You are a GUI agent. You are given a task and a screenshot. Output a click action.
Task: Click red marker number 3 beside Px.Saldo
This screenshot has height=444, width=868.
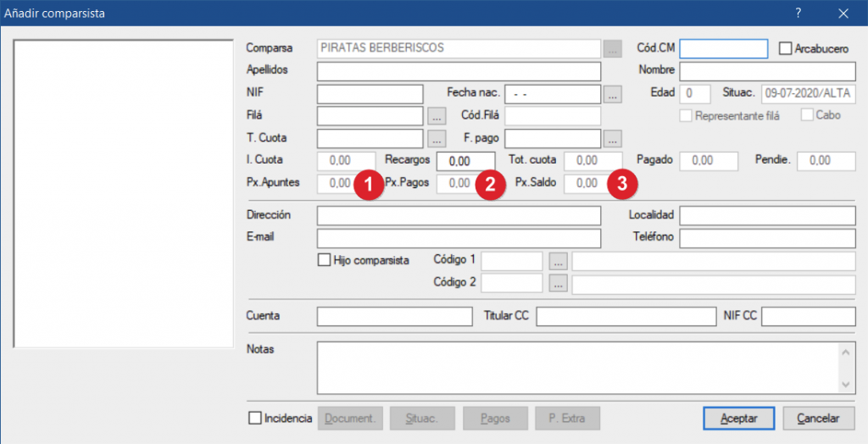tap(623, 185)
